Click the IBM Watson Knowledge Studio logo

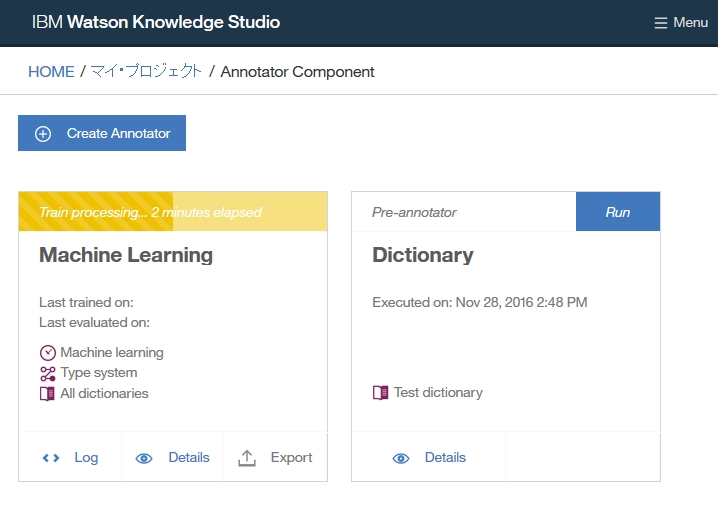156,22
